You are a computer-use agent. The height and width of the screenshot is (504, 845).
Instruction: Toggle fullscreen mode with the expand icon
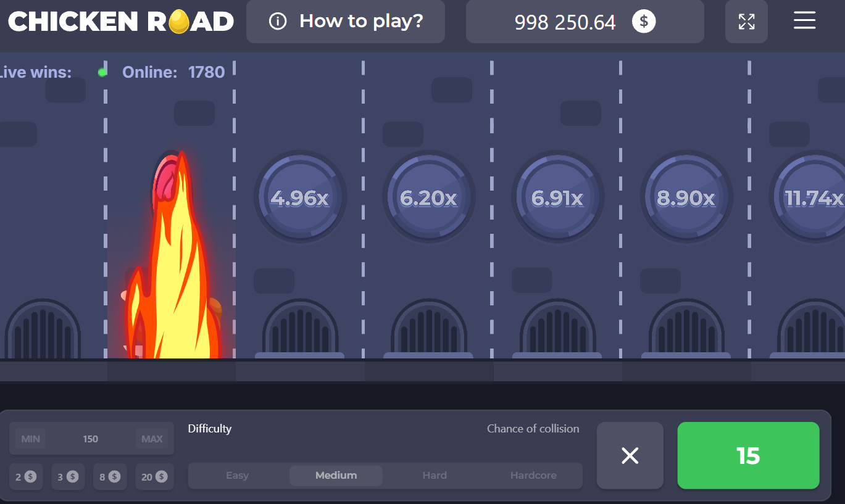click(x=746, y=22)
